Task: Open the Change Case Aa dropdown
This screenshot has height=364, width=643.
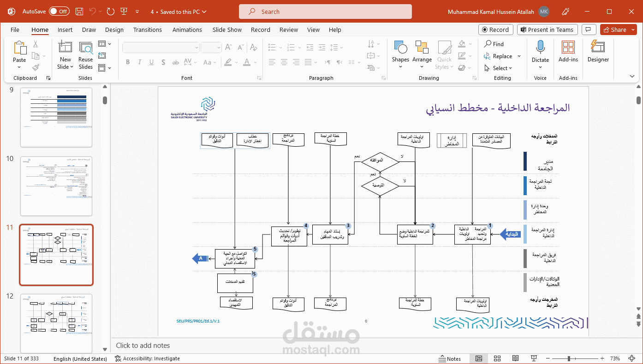Action: pyautogui.click(x=209, y=62)
